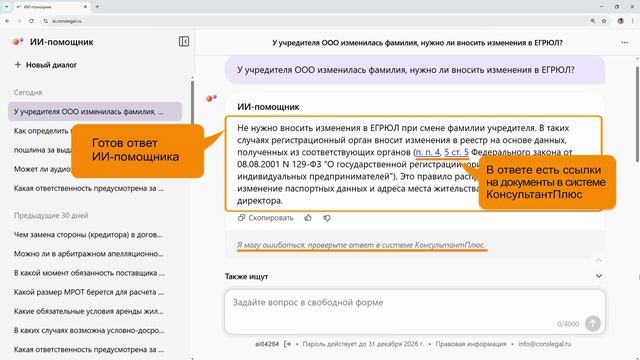
Task: Click the 0/4000 character counter
Action: (568, 324)
